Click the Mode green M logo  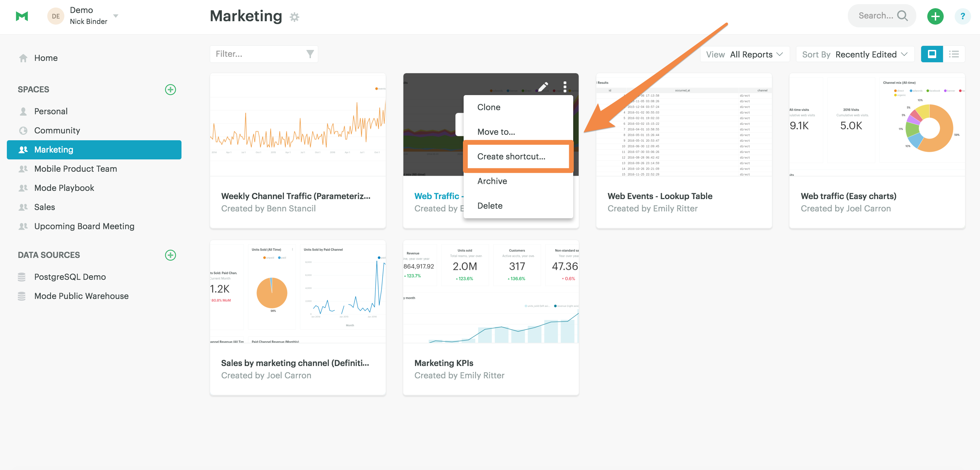22,16
